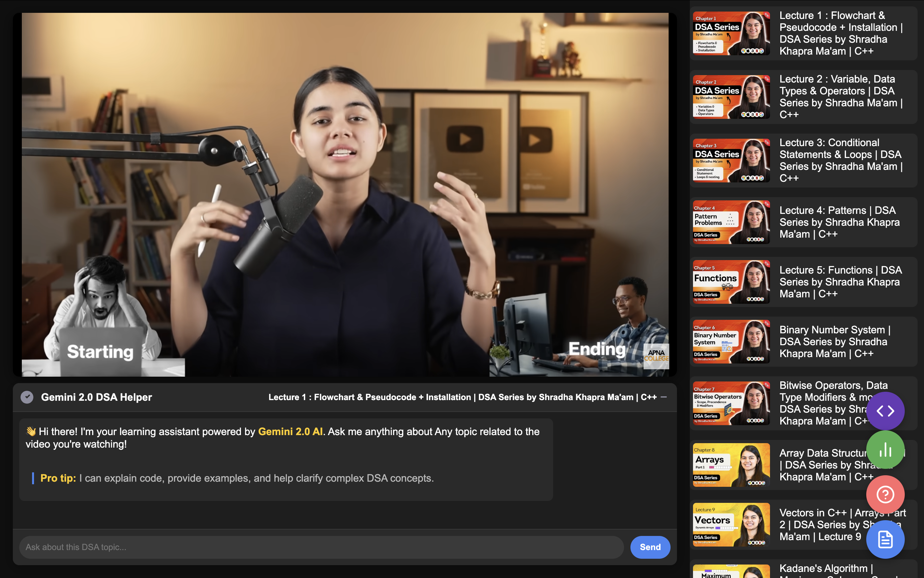Click the lecture title in the helper header
Image resolution: width=924 pixels, height=578 pixels.
click(462, 397)
